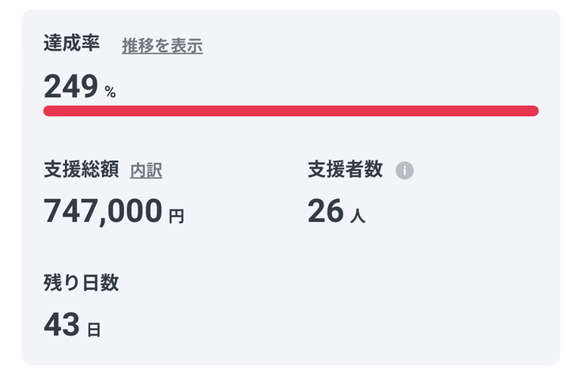Viewport: 582px width, 392px height.
Task: Select the 43 remaining days value
Action: [62, 325]
